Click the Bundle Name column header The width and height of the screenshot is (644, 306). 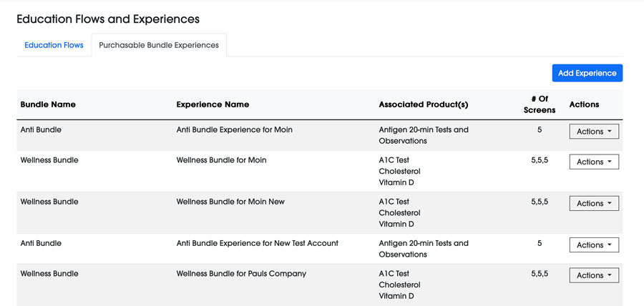pos(48,104)
